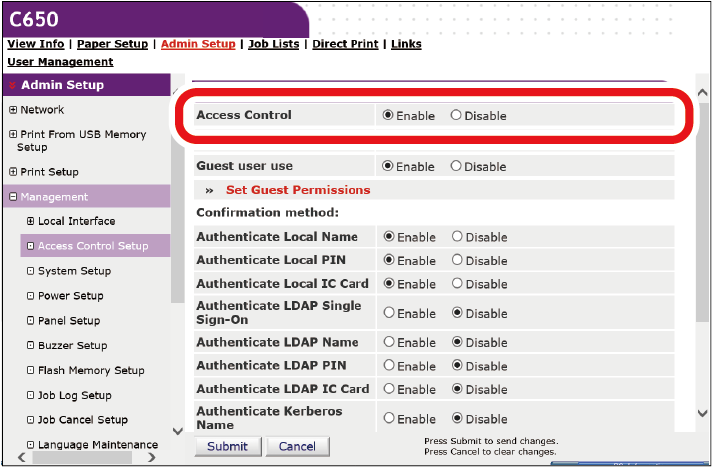Expand Print From USB Memory Setup

pyautogui.click(x=13, y=135)
